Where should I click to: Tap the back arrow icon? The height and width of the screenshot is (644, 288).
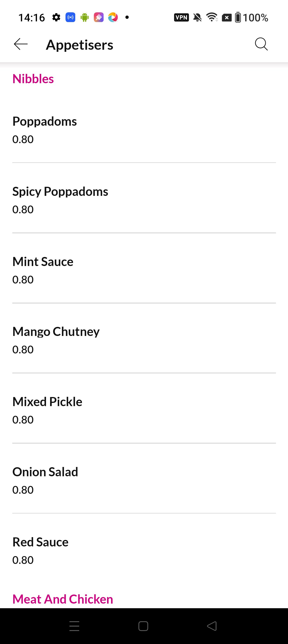pos(21,45)
